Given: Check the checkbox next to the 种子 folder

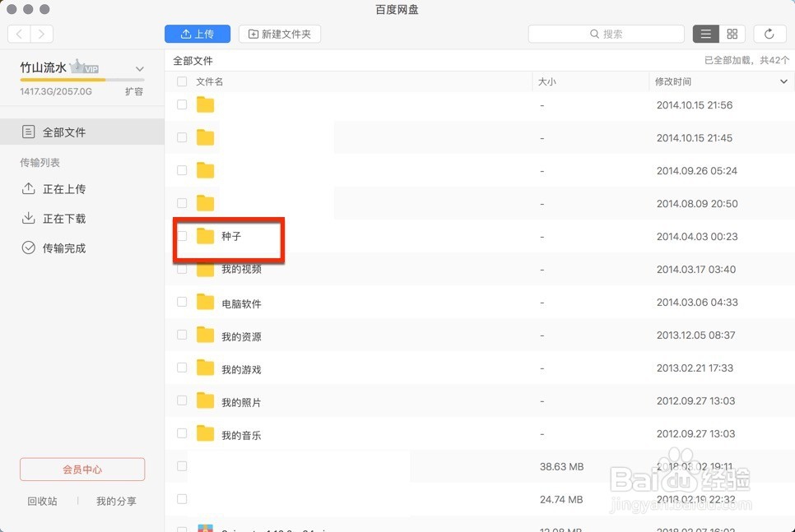Looking at the screenshot, I should [x=182, y=236].
